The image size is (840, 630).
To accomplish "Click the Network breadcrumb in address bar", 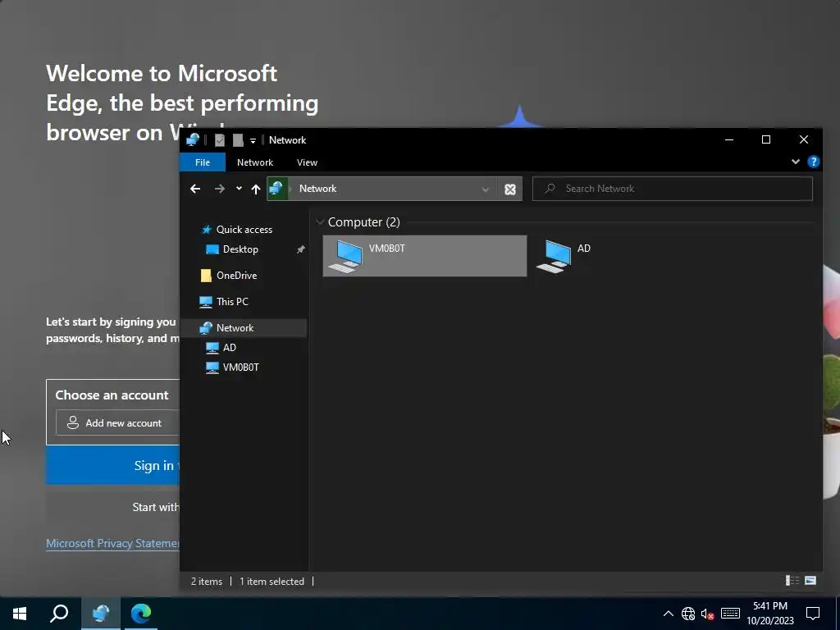I will (x=317, y=189).
